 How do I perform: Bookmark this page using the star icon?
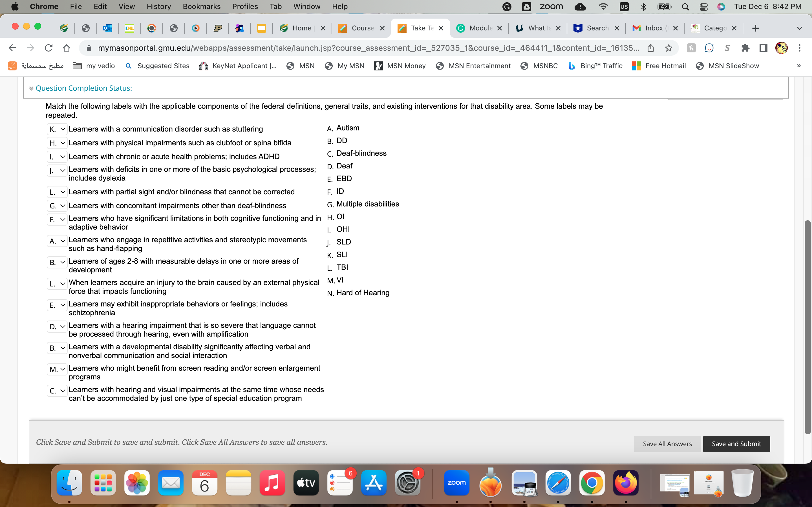[x=668, y=48]
